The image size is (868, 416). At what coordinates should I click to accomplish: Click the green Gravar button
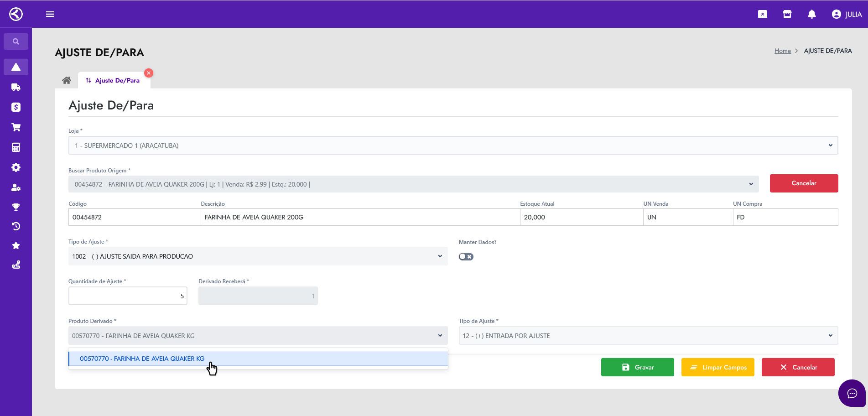pos(637,367)
